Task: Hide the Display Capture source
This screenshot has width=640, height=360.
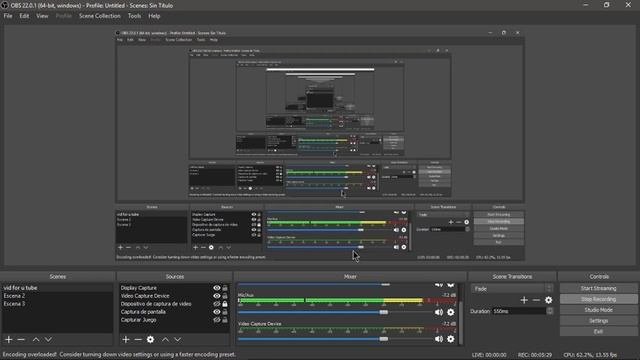Action: click(x=216, y=288)
